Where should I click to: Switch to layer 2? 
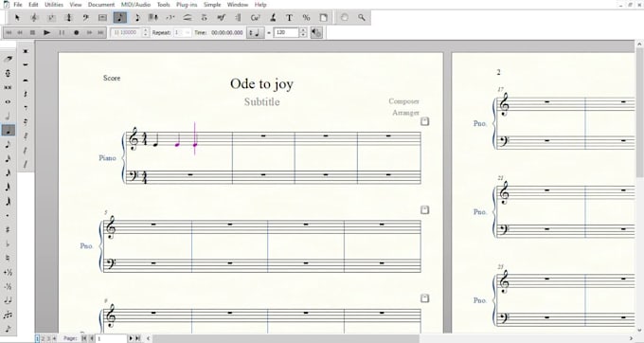[43, 338]
